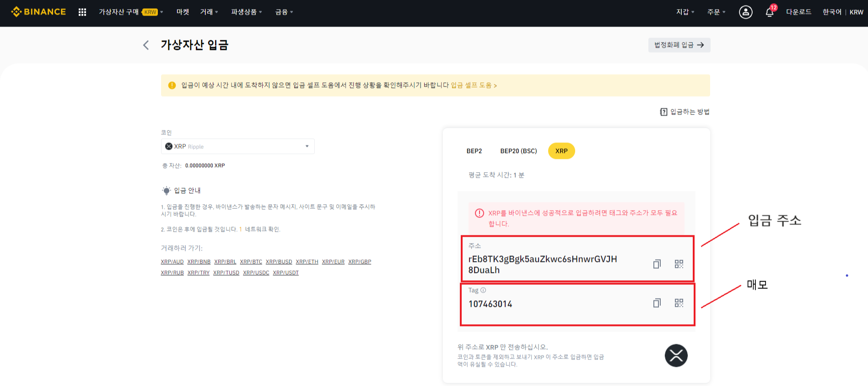Go back with the left chevron arrow
The image size is (868, 386).
point(146,45)
